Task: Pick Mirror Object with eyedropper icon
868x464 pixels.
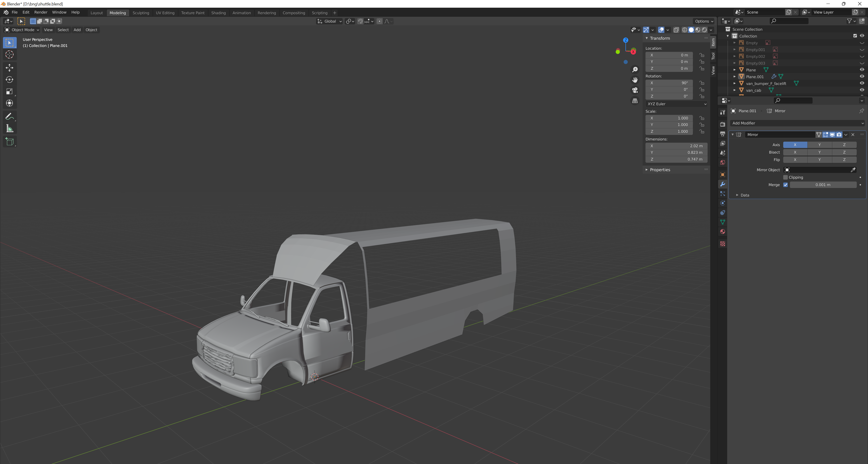Action: (x=853, y=170)
